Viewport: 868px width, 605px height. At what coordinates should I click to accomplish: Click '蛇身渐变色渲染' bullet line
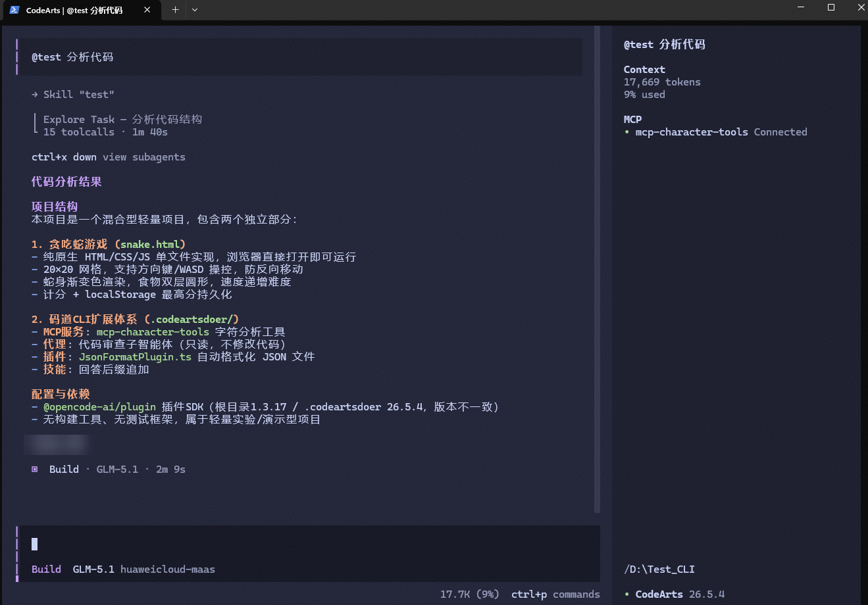point(161,282)
